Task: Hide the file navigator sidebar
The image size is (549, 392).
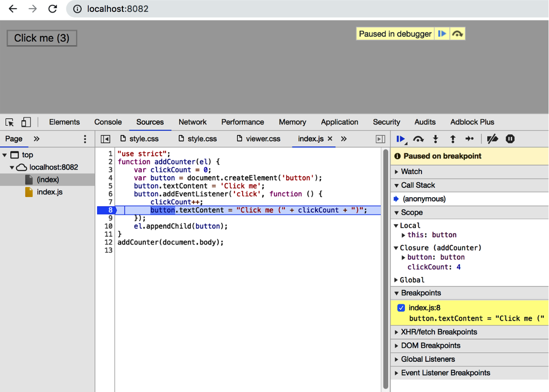Action: [105, 139]
